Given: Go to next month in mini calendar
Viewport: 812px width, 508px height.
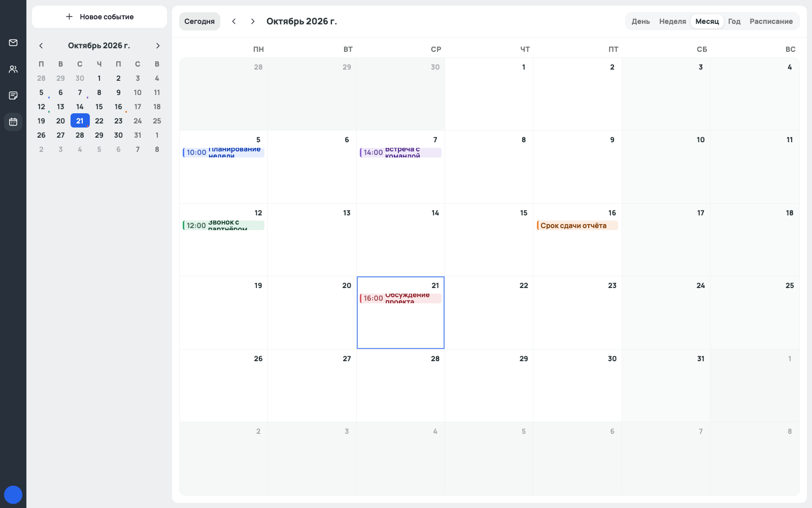Looking at the screenshot, I should tap(158, 46).
